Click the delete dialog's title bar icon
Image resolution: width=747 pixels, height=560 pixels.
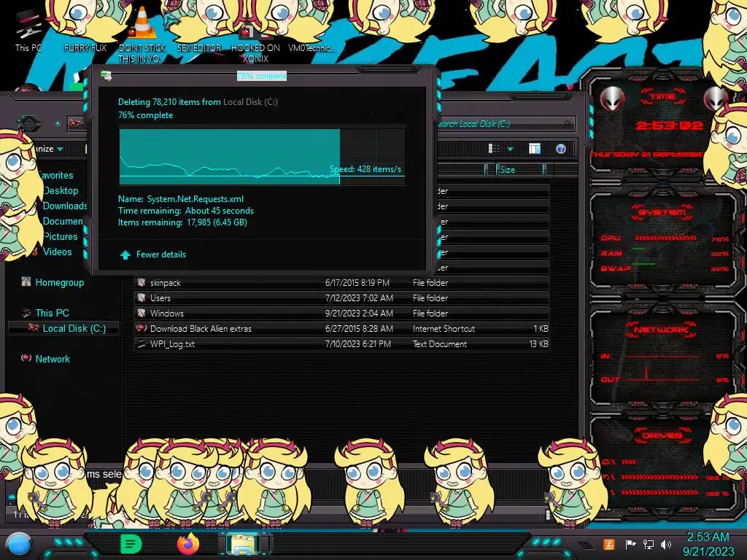tap(107, 75)
